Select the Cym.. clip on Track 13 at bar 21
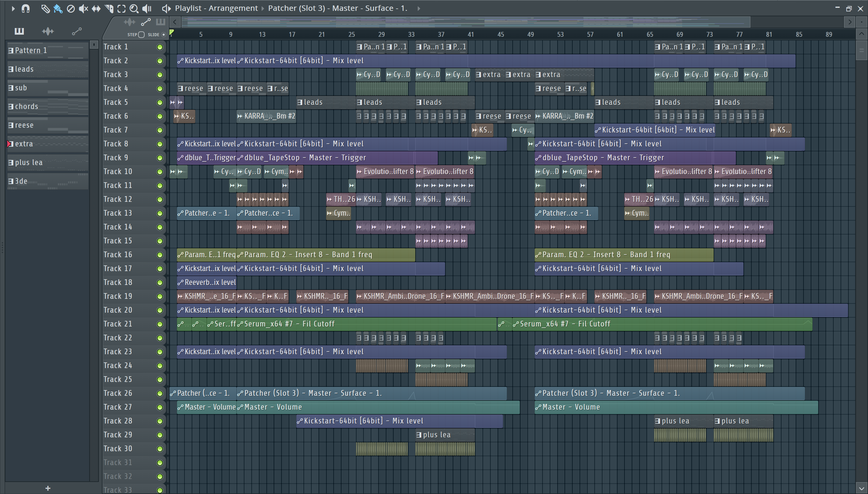The width and height of the screenshot is (868, 494). pyautogui.click(x=338, y=213)
